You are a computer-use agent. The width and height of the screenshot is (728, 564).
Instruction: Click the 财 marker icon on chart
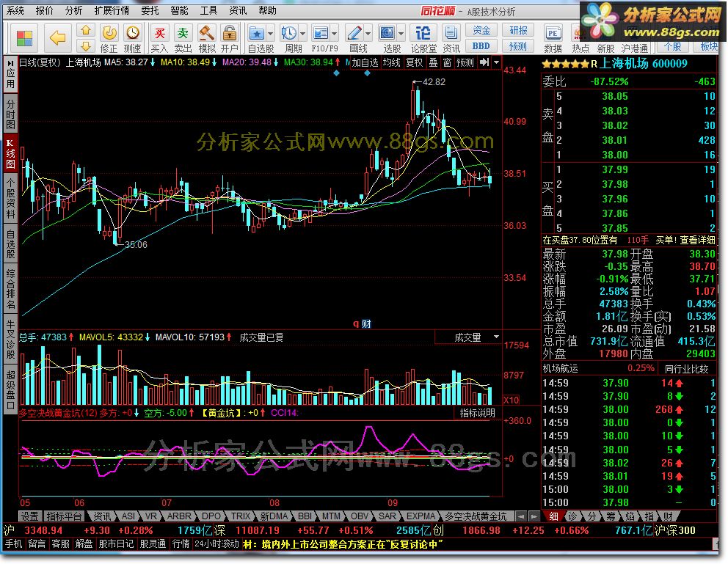[366, 323]
